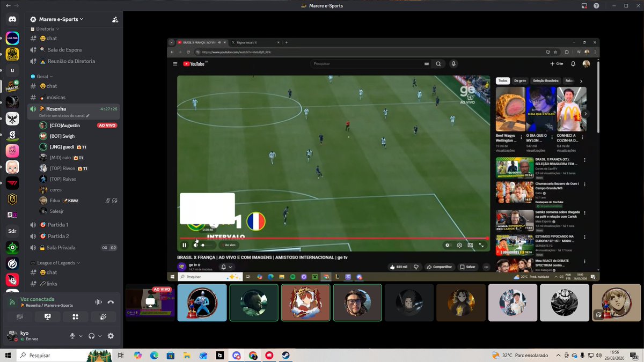644x362 pixels.
Task: Show hidden system tray icons
Action: point(558,355)
